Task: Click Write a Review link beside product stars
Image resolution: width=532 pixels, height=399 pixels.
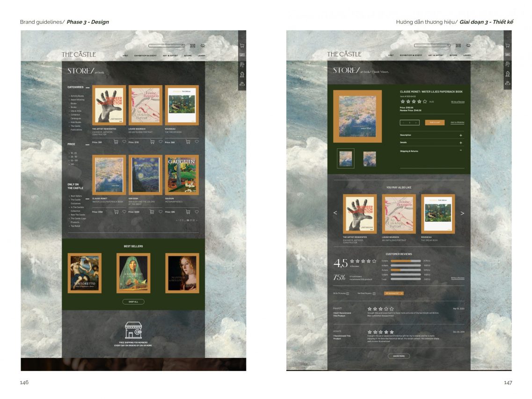Action: (458, 102)
